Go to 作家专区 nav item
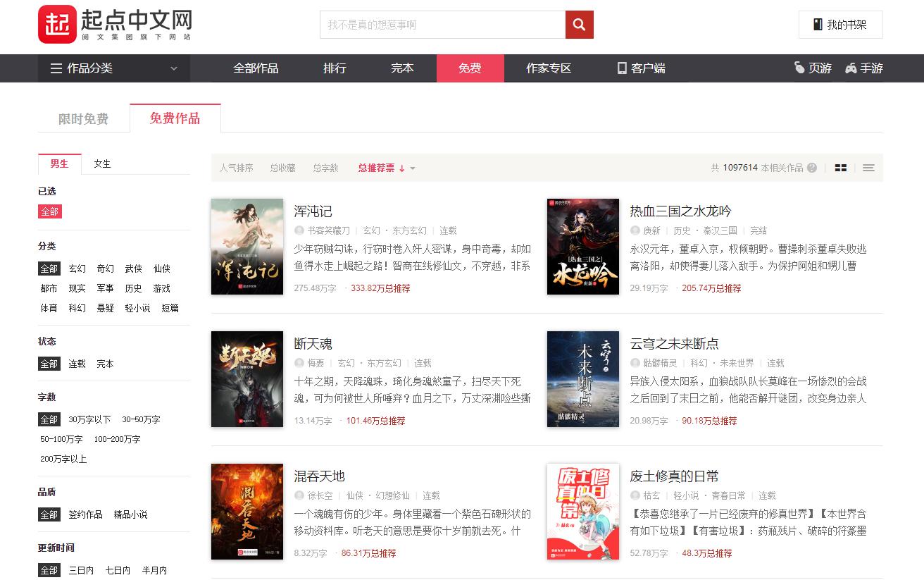The image size is (924, 580). [x=549, y=68]
